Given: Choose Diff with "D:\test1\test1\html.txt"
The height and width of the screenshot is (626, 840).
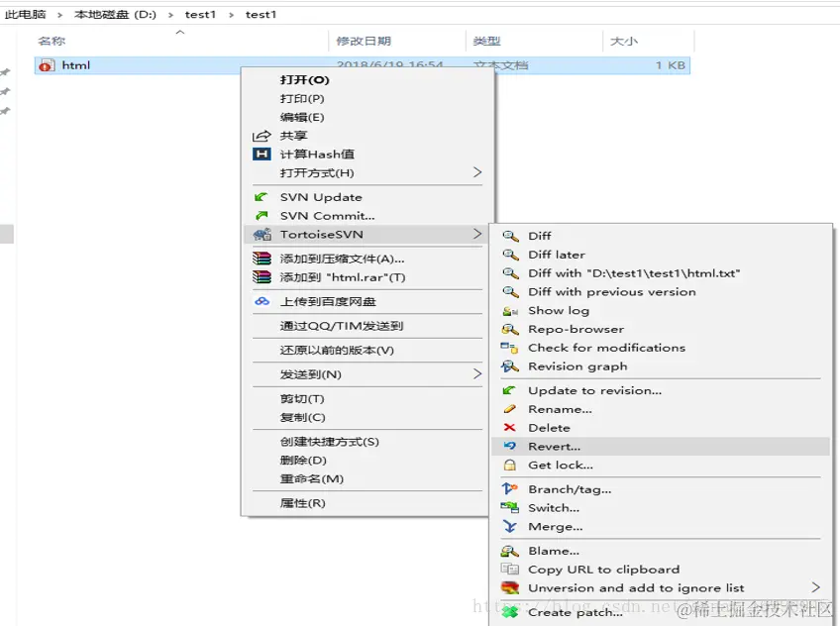Looking at the screenshot, I should tap(634, 273).
